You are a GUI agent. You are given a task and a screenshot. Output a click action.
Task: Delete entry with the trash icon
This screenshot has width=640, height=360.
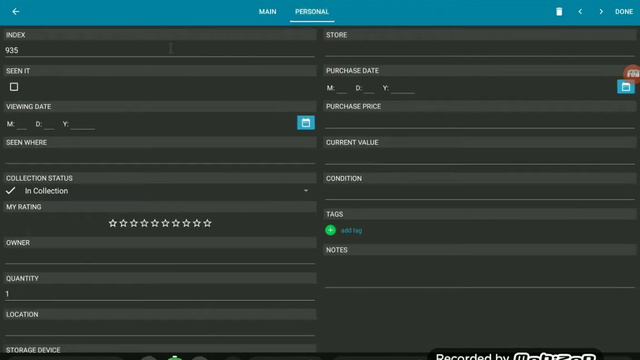click(x=559, y=11)
